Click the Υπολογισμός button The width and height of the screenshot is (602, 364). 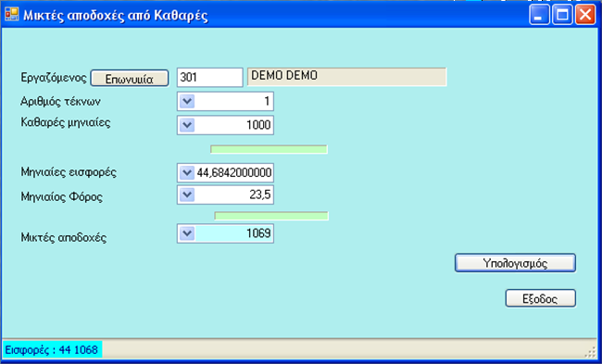[x=515, y=263]
